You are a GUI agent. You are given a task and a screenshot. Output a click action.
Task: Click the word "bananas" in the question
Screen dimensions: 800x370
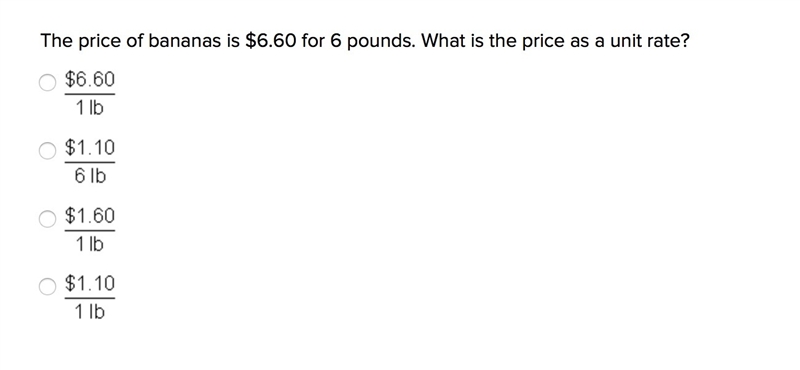pos(185,41)
